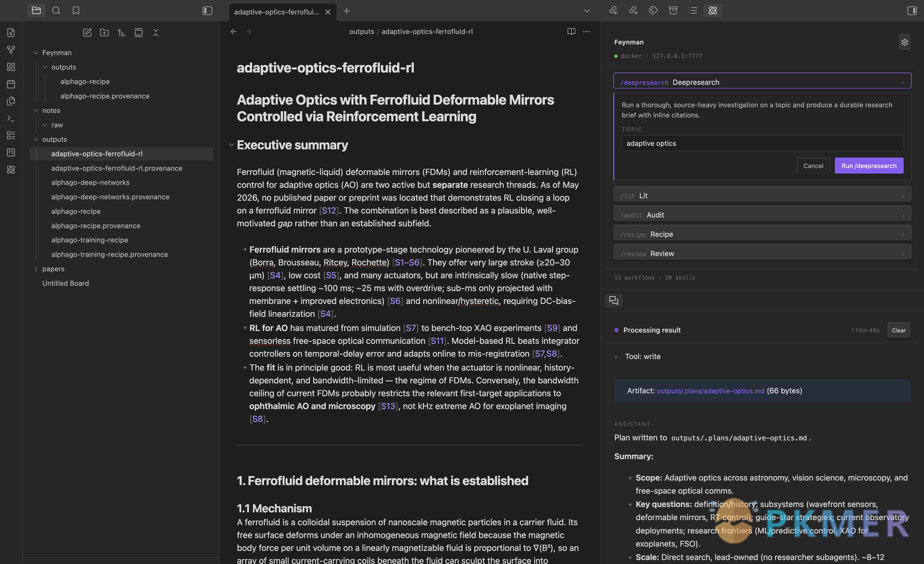Open the kanban board ribbon icon
Image resolution: width=924 pixels, height=564 pixels.
11,153
